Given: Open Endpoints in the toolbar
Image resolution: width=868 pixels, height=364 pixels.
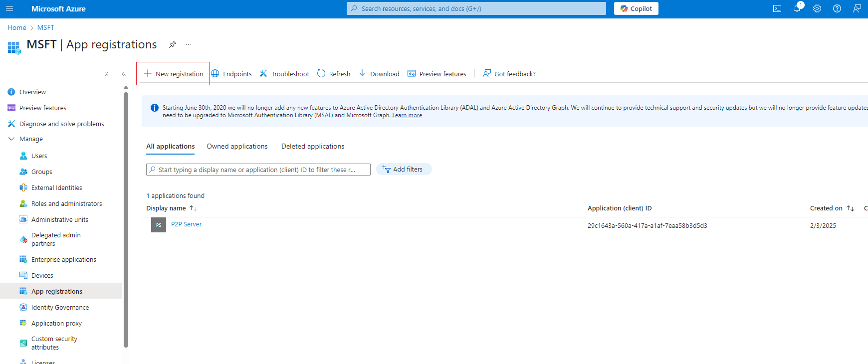Looking at the screenshot, I should pyautogui.click(x=231, y=74).
